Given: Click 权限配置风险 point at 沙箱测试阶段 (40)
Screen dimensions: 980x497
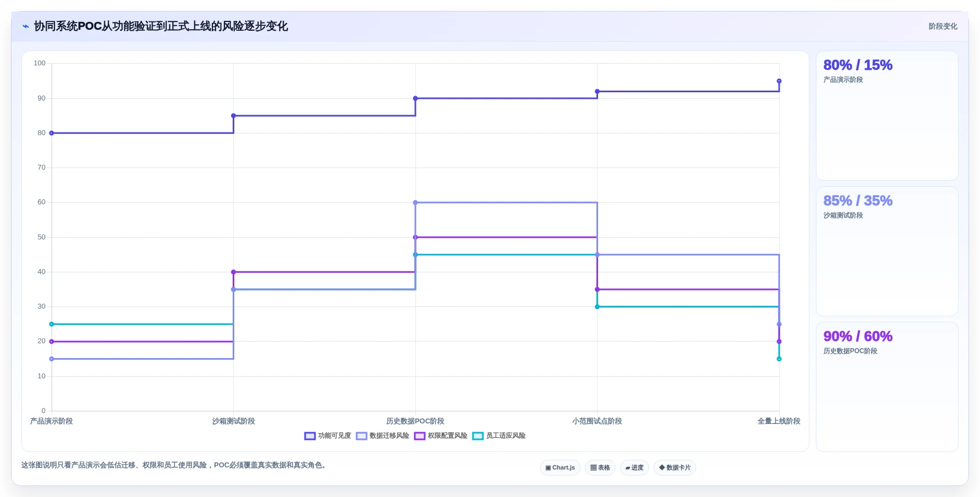Looking at the screenshot, I should tap(234, 272).
